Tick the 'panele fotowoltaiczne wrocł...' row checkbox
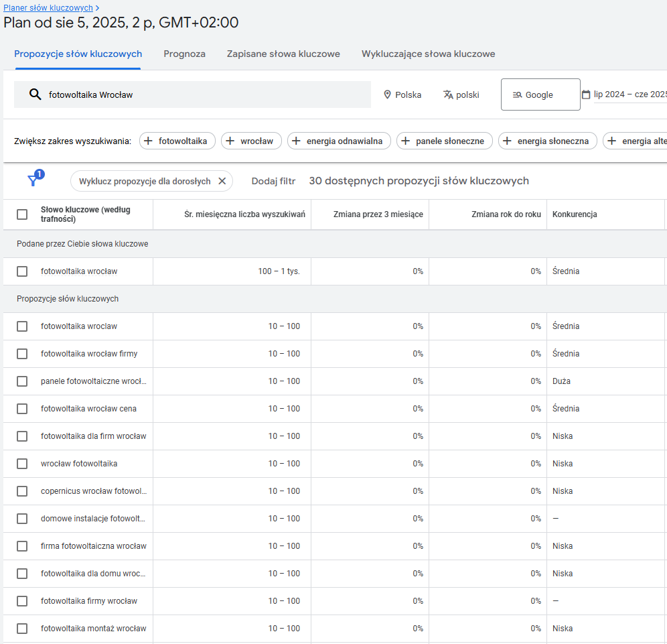 (x=22, y=381)
